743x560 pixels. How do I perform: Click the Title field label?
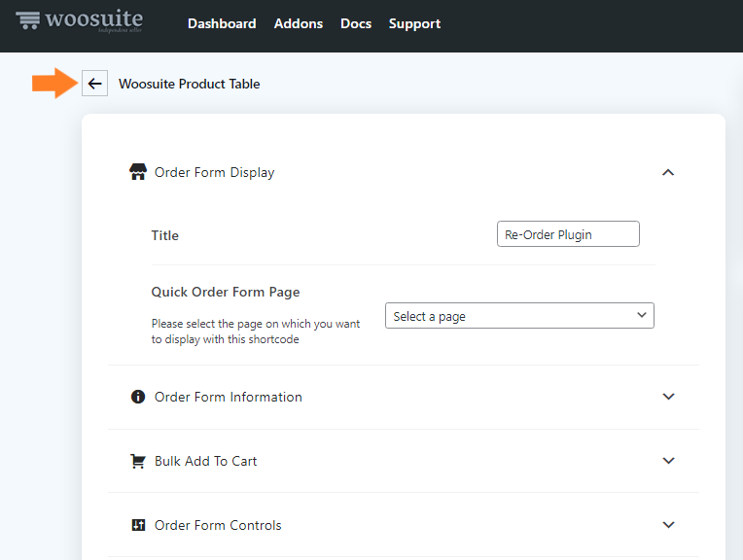pos(165,235)
